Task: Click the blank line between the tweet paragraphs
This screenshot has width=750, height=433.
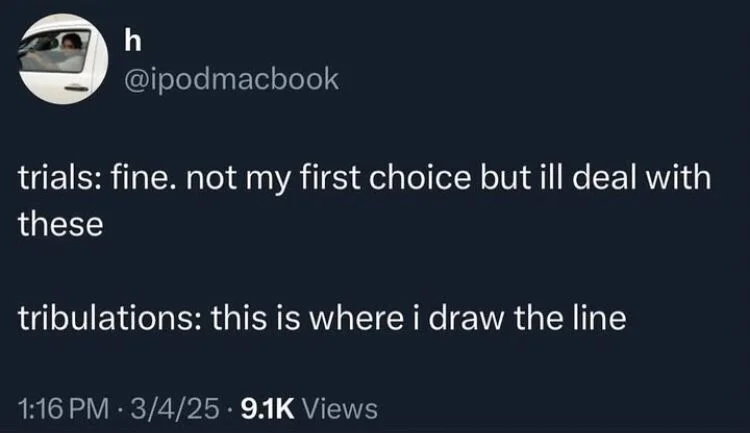Action: coord(300,272)
